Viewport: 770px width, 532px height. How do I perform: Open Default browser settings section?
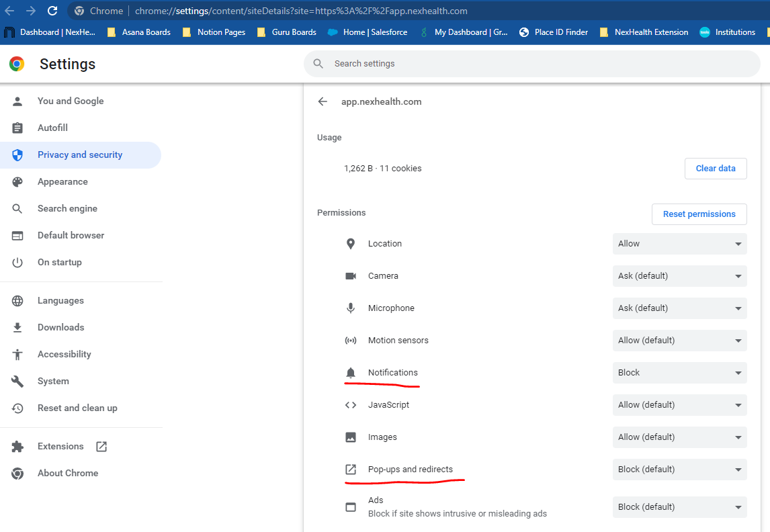(81, 236)
